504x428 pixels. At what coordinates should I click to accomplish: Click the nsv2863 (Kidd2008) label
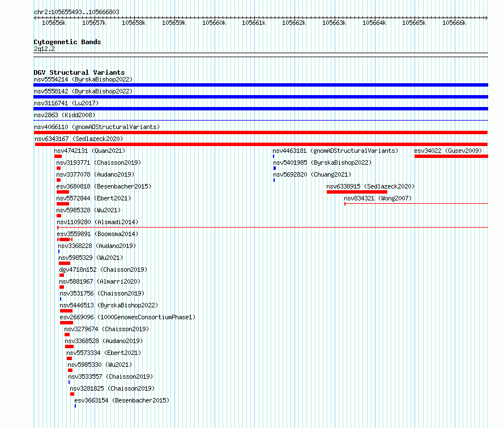pyautogui.click(x=65, y=115)
